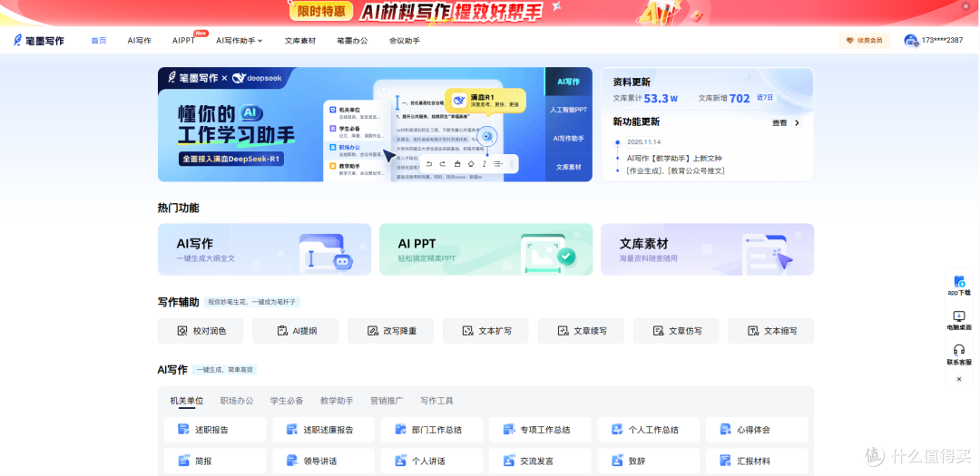Screen dimensions: 980x476
Task: Click the 文本扩写 icon
Action: click(467, 331)
